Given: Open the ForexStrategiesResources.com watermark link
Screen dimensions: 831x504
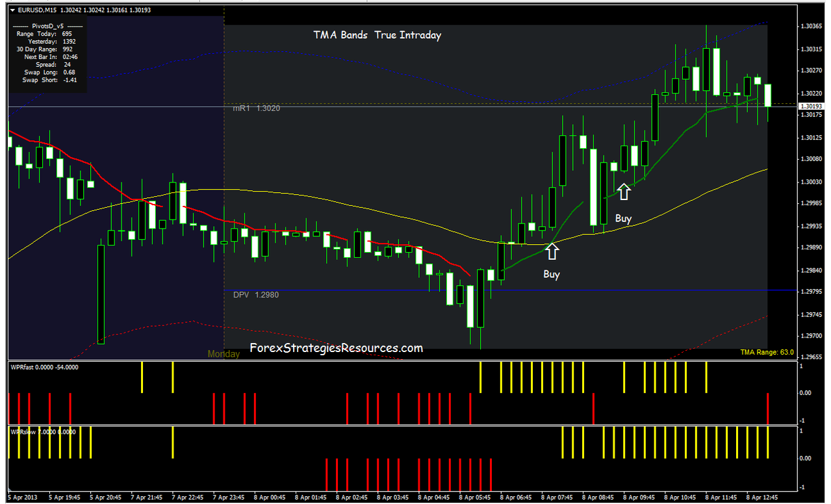Looking at the screenshot, I should [338, 348].
